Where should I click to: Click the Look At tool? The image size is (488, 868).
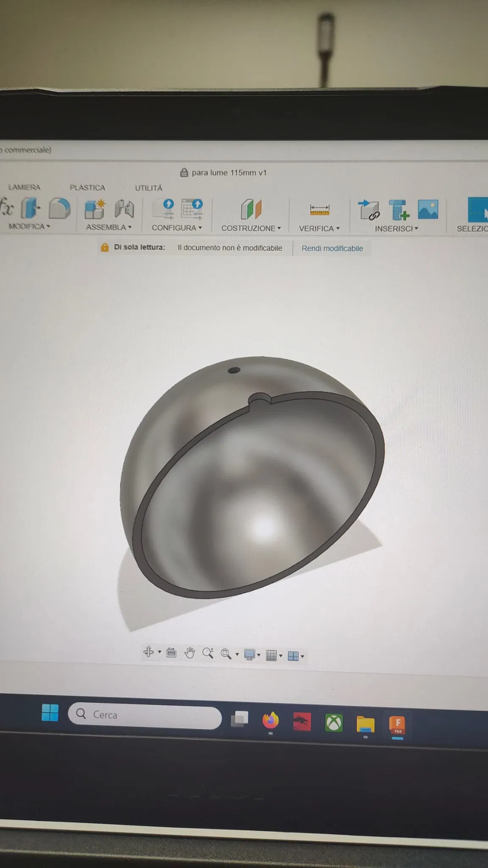171,652
